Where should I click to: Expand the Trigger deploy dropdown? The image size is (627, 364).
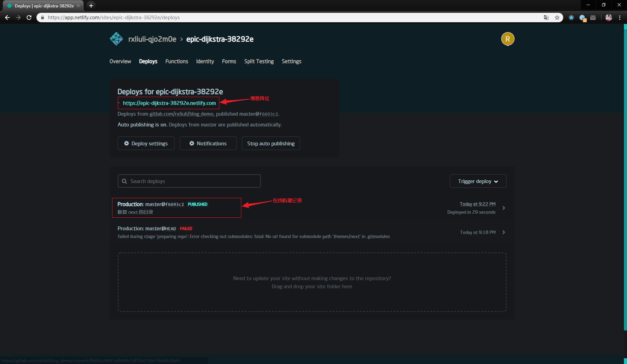[478, 181]
